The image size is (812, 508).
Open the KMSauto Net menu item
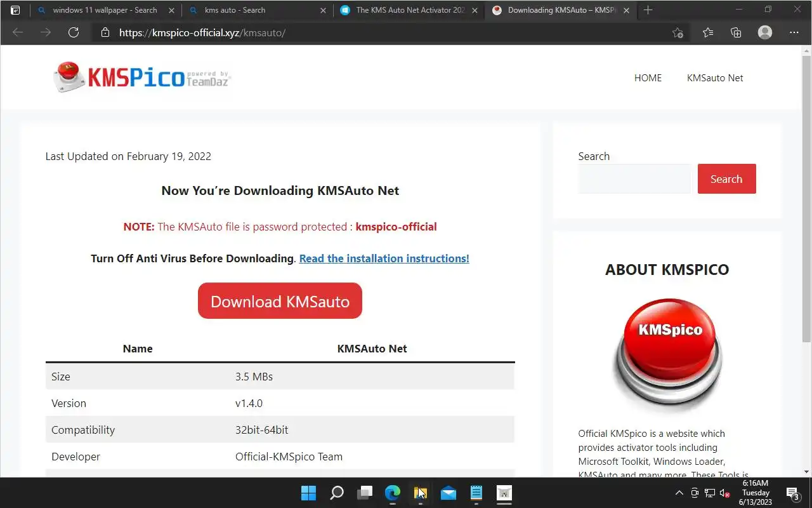coord(715,77)
